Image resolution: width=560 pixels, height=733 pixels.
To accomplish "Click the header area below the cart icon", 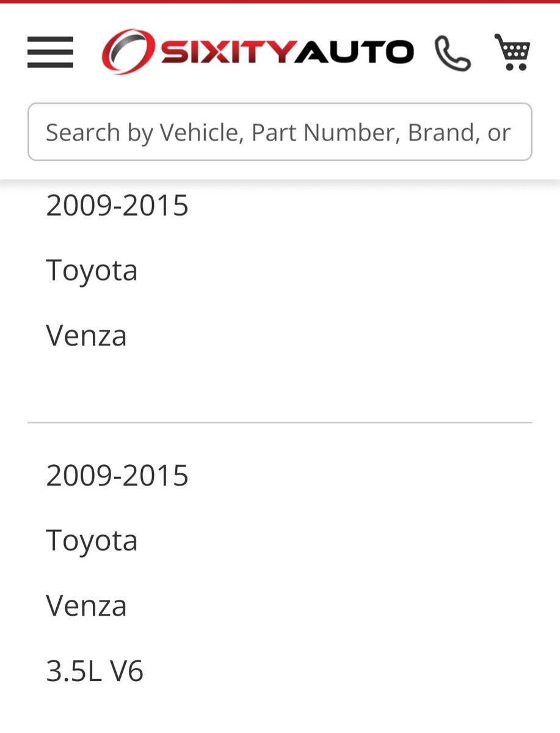I will pos(512,86).
